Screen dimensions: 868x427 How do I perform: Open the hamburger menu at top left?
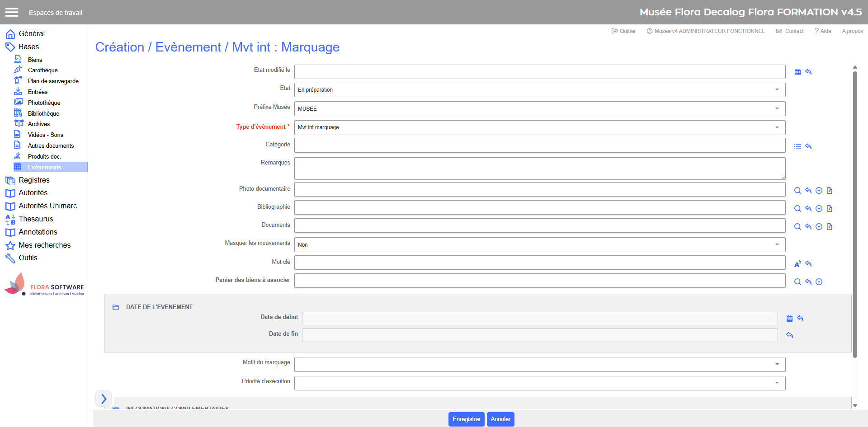(12, 12)
